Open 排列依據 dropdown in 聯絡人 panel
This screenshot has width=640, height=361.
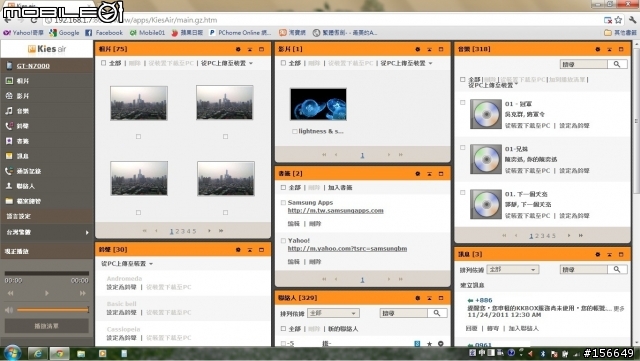(333, 313)
